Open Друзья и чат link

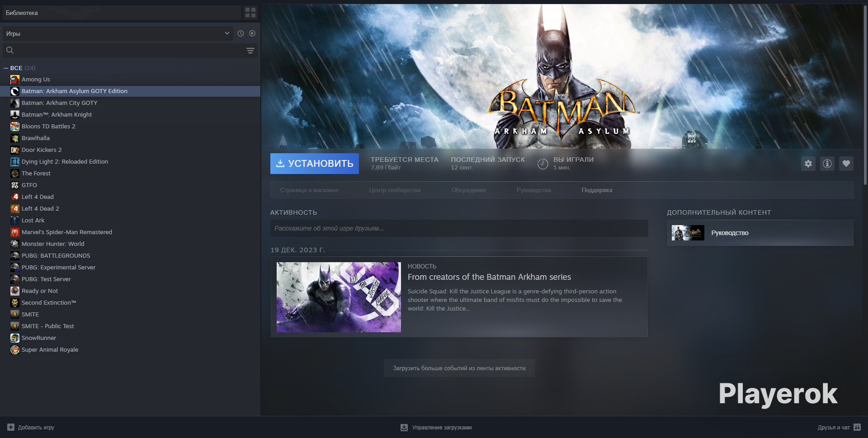(x=834, y=428)
